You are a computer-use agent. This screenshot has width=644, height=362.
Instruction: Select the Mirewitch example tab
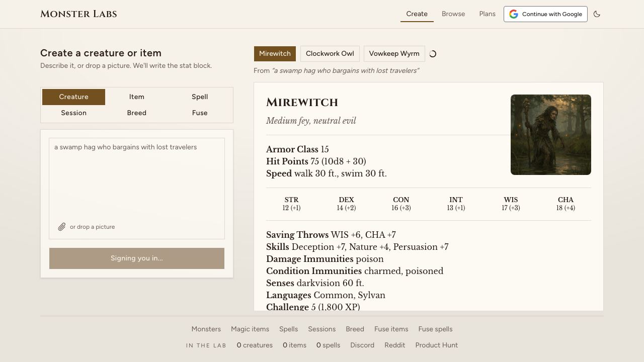pyautogui.click(x=275, y=54)
